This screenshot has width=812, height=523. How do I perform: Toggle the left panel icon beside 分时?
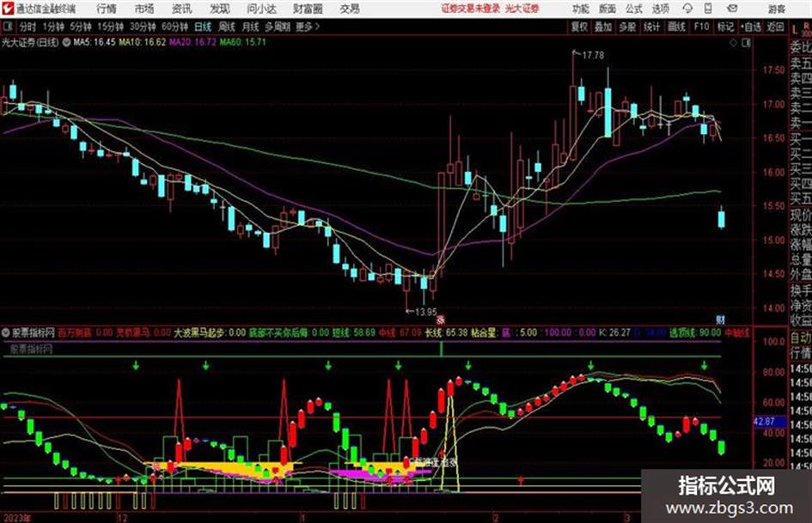click(8, 27)
